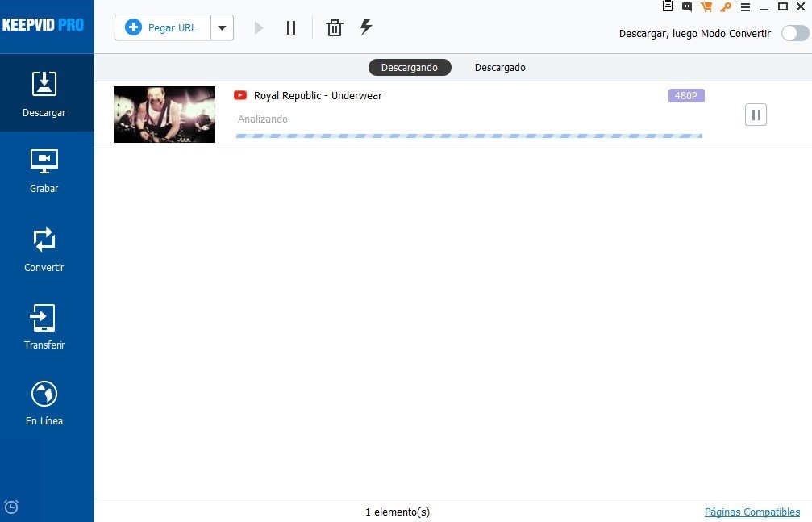Switch to the Descargando tab
812x522 pixels.
coord(410,68)
